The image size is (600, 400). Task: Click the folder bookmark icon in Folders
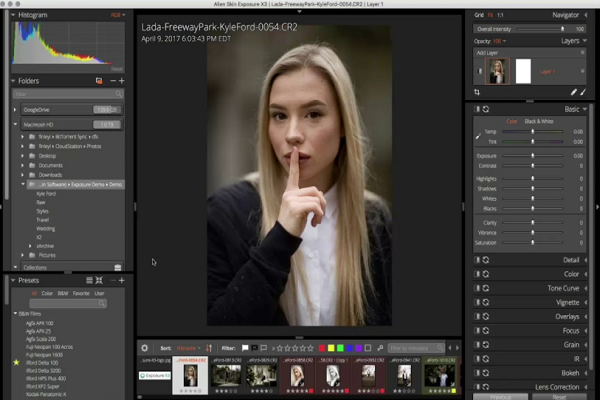tap(99, 81)
